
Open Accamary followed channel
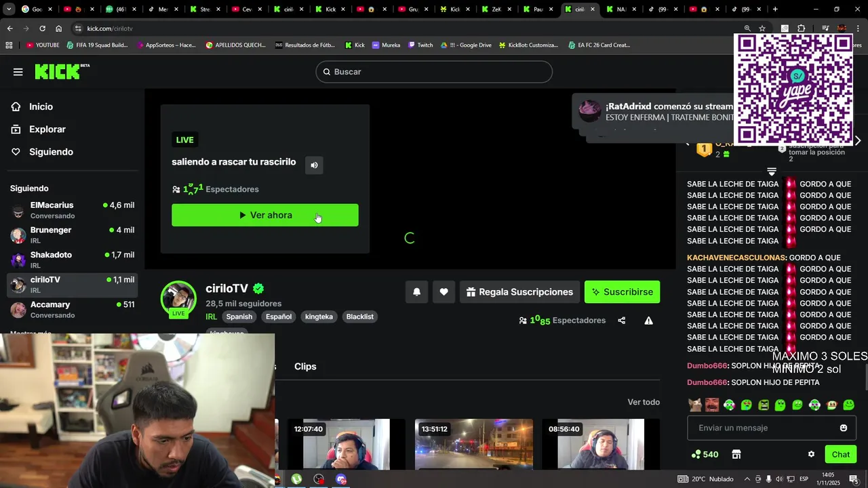[72, 310]
